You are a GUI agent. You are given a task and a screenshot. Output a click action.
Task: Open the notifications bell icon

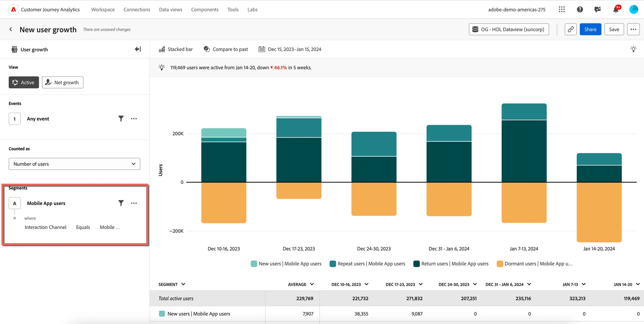click(616, 9)
